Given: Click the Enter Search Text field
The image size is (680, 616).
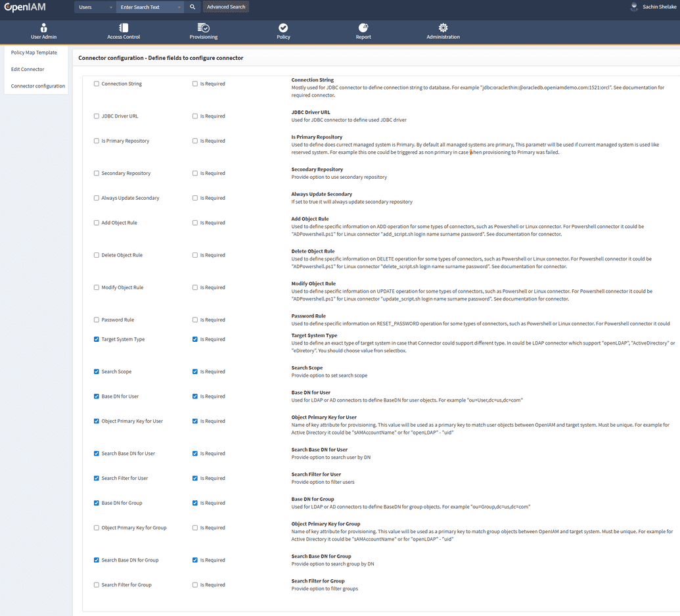Looking at the screenshot, I should click(x=148, y=7).
